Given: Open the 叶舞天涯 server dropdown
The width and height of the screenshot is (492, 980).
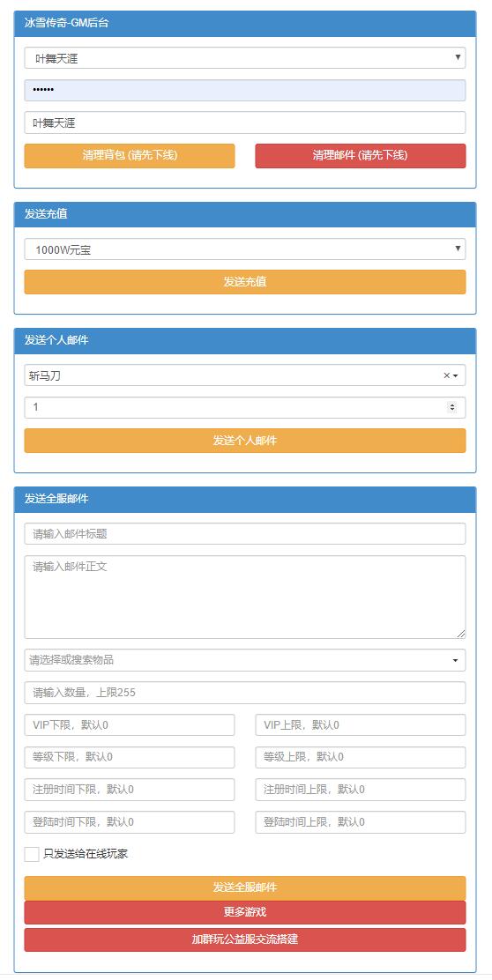Looking at the screenshot, I should pos(245,58).
